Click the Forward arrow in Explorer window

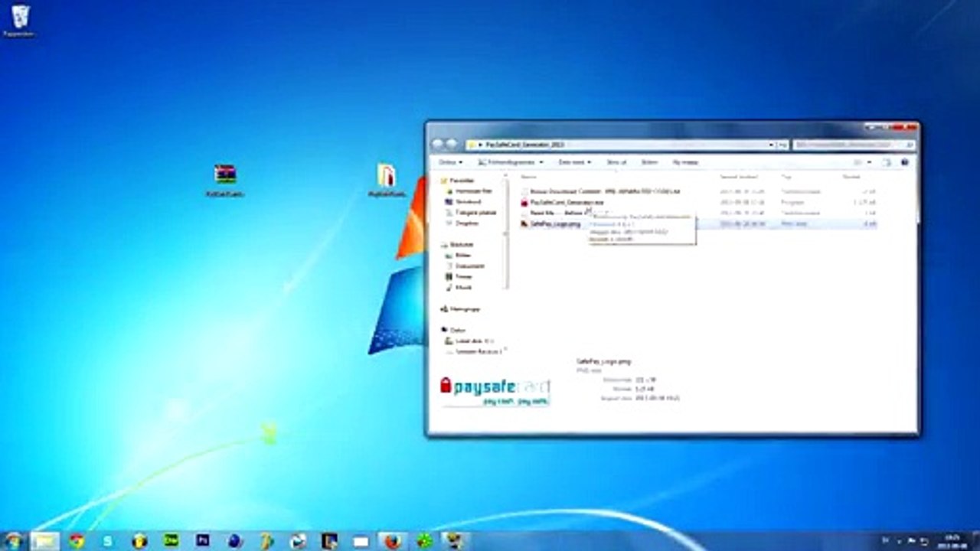tap(451, 144)
